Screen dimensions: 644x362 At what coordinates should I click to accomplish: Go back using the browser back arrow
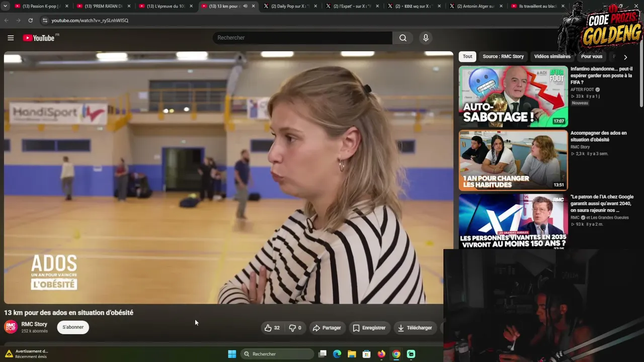7,20
